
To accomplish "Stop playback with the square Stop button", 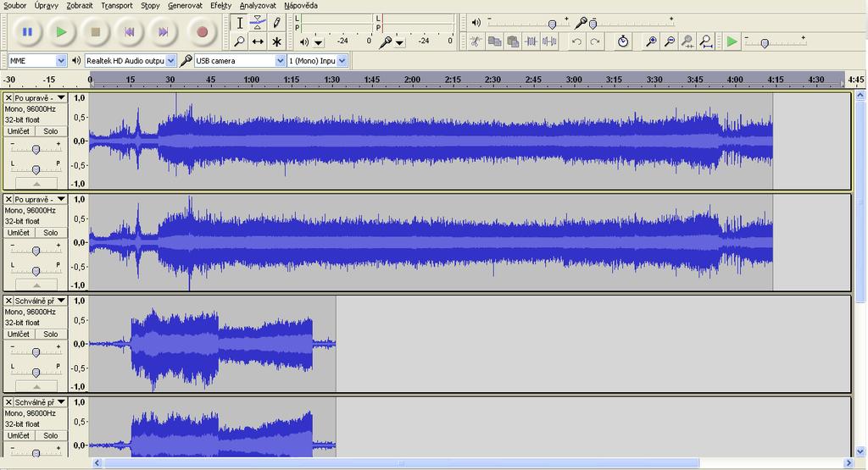I will click(x=95, y=32).
